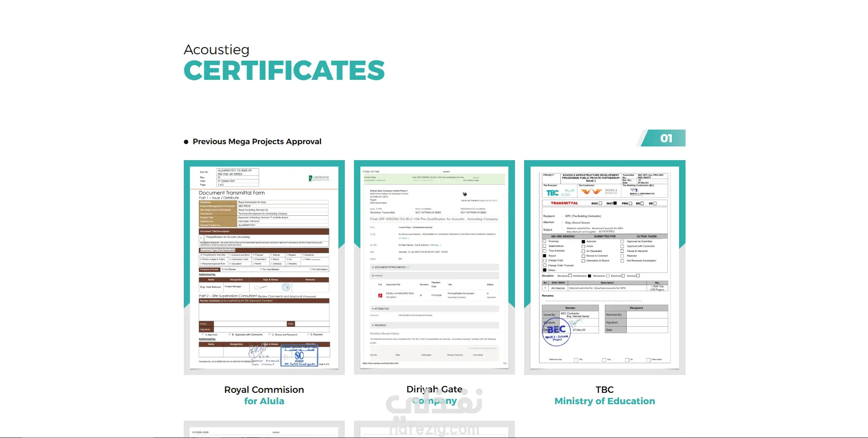Open the TBC Ministry of Education certificate thumbnail
Image resolution: width=868 pixels, height=438 pixels.
[x=605, y=267]
